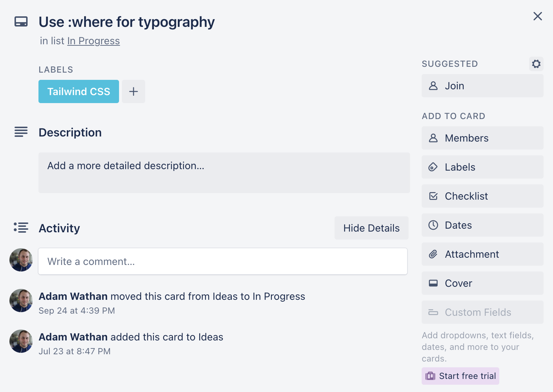
Task: Click Adam Wathan's profile avatar
Action: click(x=21, y=260)
